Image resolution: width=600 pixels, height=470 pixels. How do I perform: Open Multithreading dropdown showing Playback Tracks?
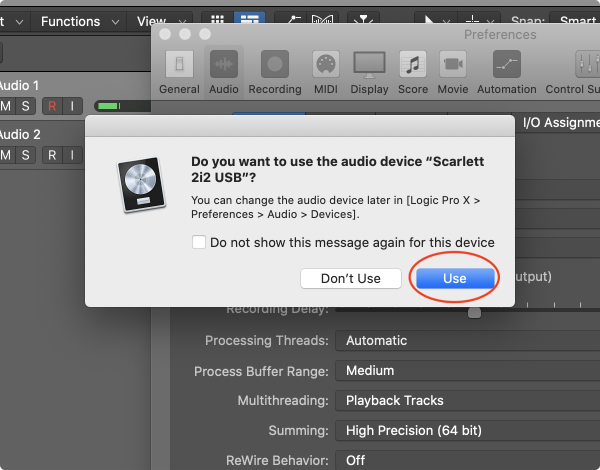pos(468,400)
